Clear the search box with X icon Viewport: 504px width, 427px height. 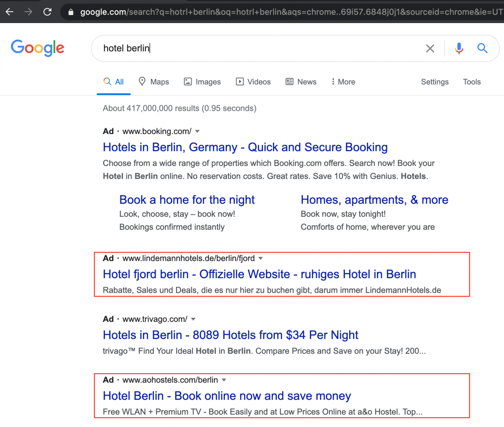coord(430,48)
